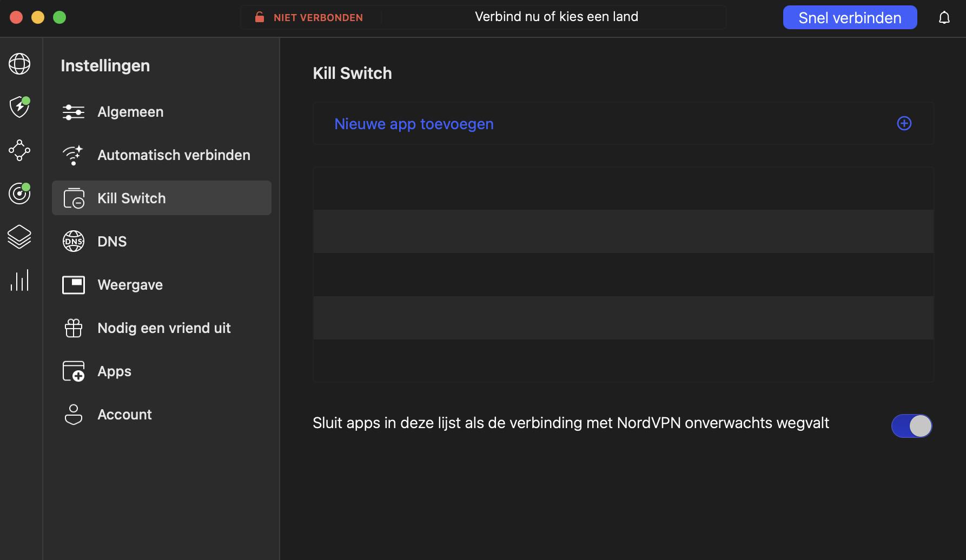The width and height of the screenshot is (966, 560).
Task: Open the globe server map icon
Action: 19,64
